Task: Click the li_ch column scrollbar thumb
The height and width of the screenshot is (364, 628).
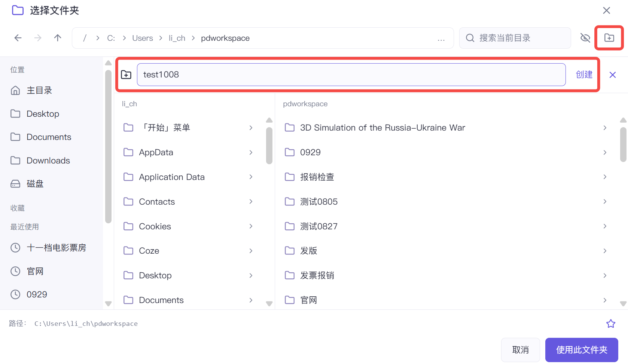Action: coord(269,146)
